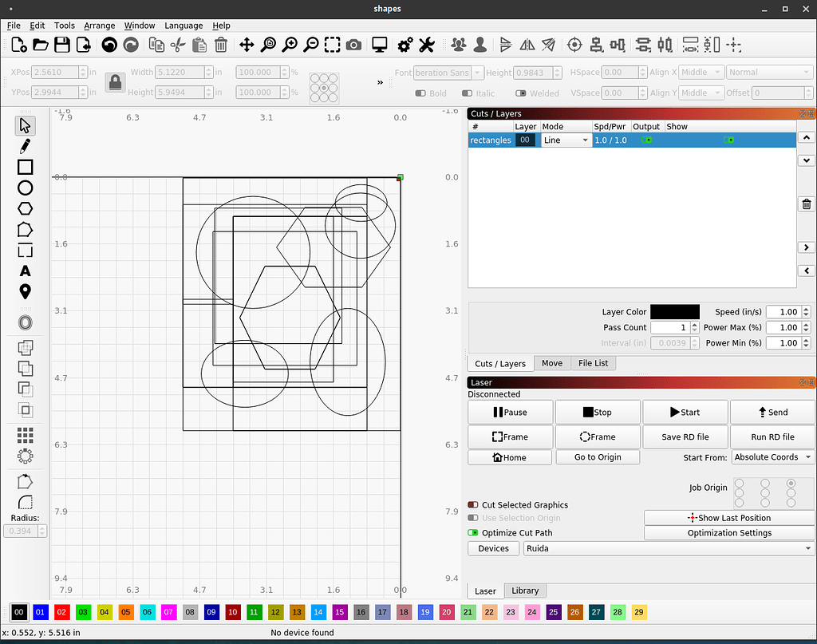The image size is (817, 644).
Task: Open the Optimization Settings
Action: [728, 532]
